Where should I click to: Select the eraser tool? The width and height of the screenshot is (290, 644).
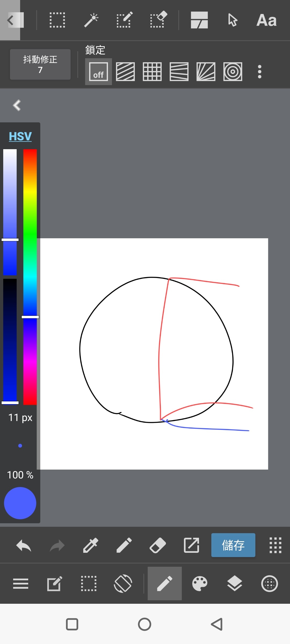158,546
